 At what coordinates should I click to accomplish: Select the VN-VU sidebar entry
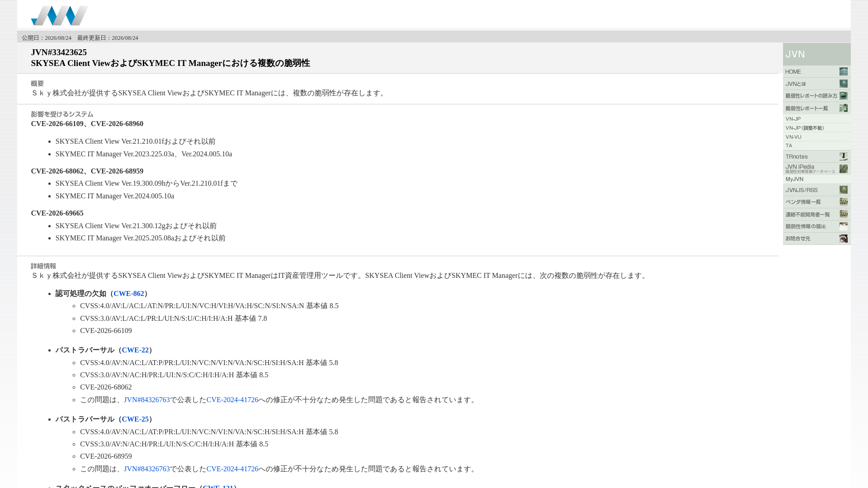click(x=816, y=137)
